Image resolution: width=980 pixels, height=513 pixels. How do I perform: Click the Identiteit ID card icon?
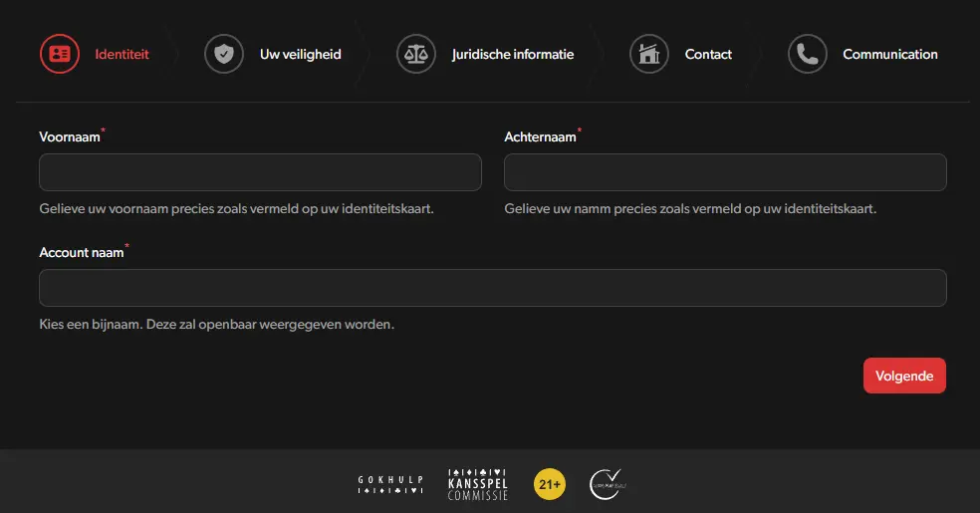coord(60,54)
